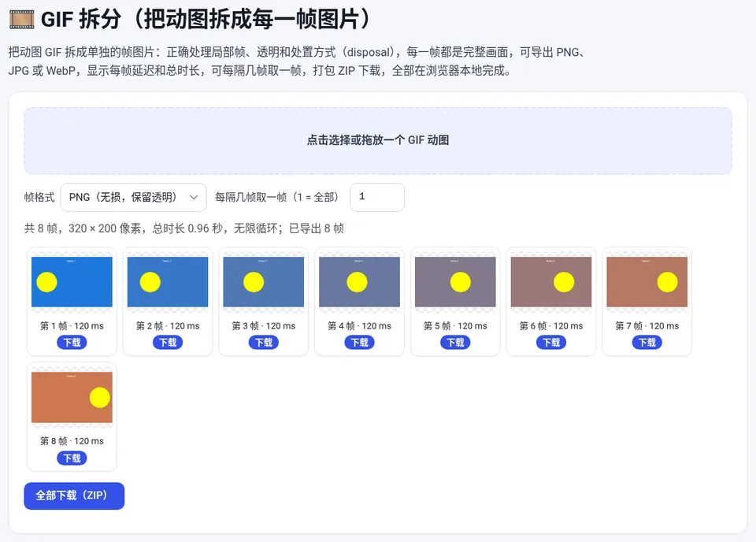The height and width of the screenshot is (542, 756).
Task: Click the caption 第 4 帧 · 120 ms
Action: pos(360,326)
